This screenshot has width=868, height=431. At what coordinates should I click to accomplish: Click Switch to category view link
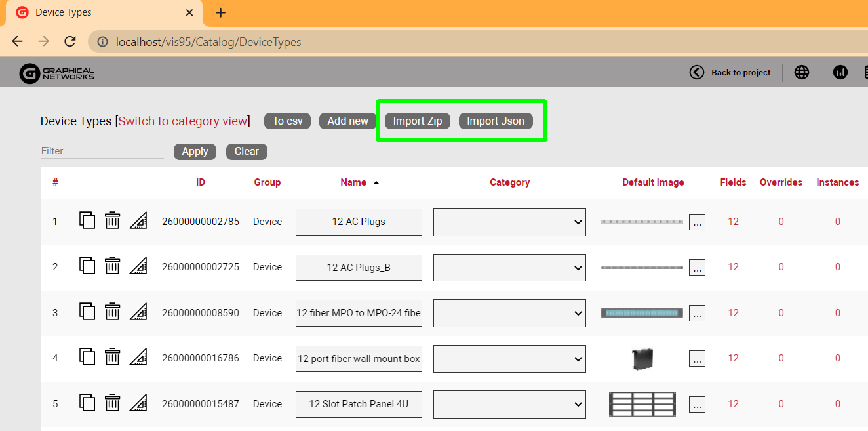(x=183, y=121)
